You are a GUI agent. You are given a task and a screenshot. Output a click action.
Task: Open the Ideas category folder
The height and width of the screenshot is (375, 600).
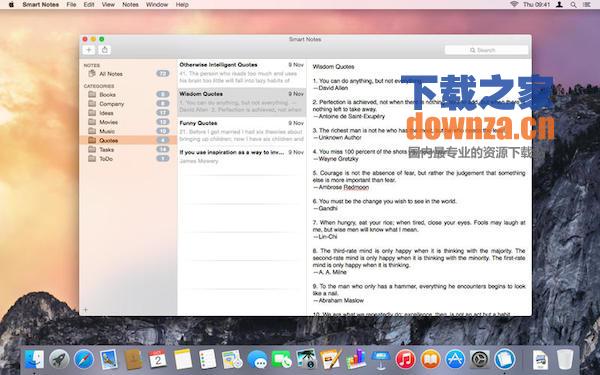point(128,112)
